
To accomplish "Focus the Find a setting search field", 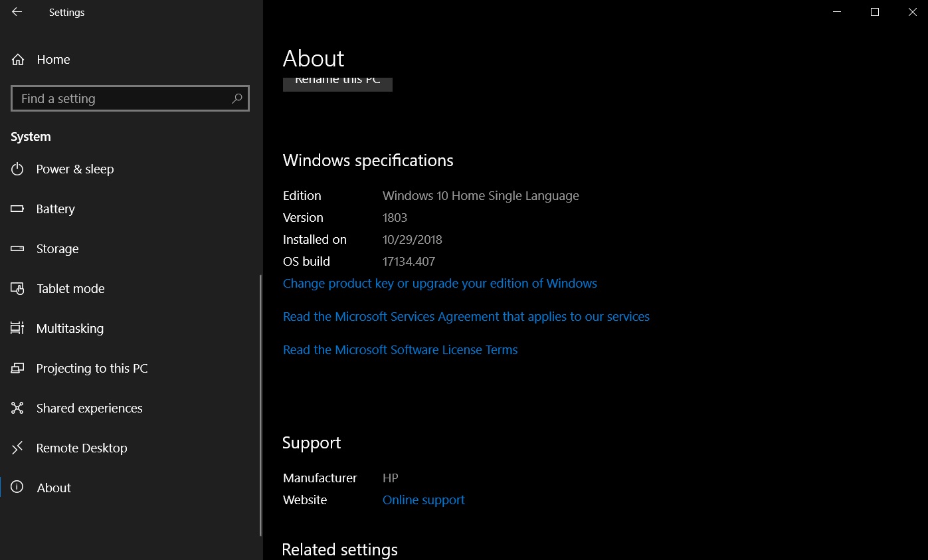I will pos(130,98).
